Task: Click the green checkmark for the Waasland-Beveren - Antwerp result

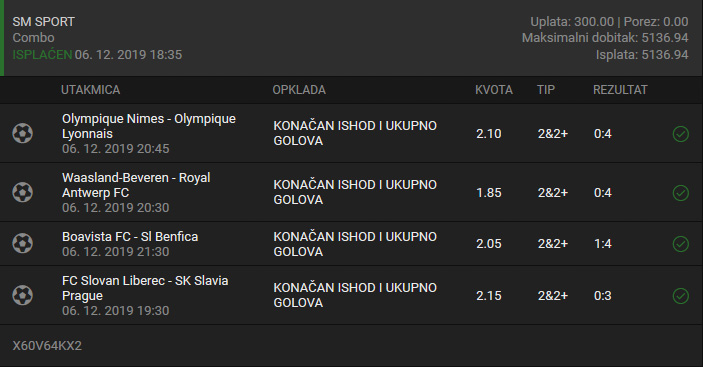Action: (x=681, y=193)
